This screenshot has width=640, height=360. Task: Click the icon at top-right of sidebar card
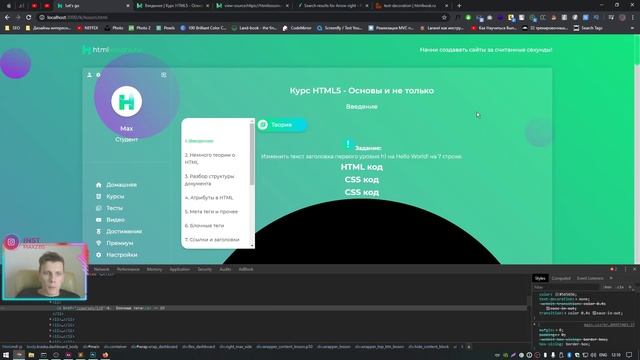(x=164, y=75)
